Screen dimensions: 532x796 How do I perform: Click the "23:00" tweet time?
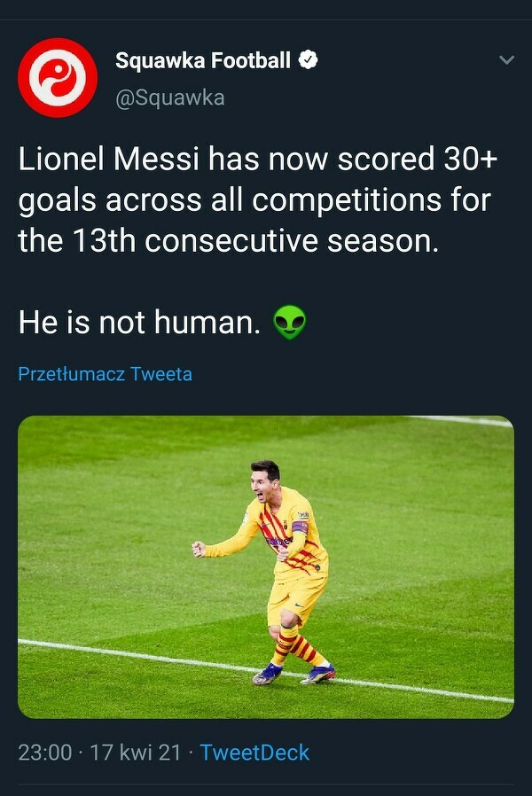pyautogui.click(x=44, y=753)
